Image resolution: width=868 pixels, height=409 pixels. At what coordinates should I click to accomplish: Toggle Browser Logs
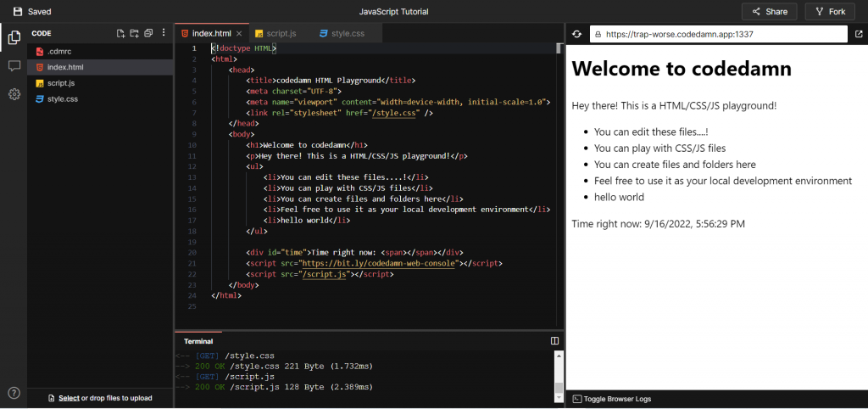612,399
